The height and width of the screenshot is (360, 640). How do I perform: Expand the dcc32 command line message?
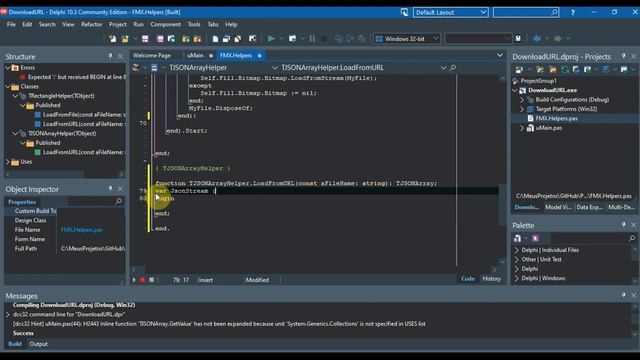[8, 315]
